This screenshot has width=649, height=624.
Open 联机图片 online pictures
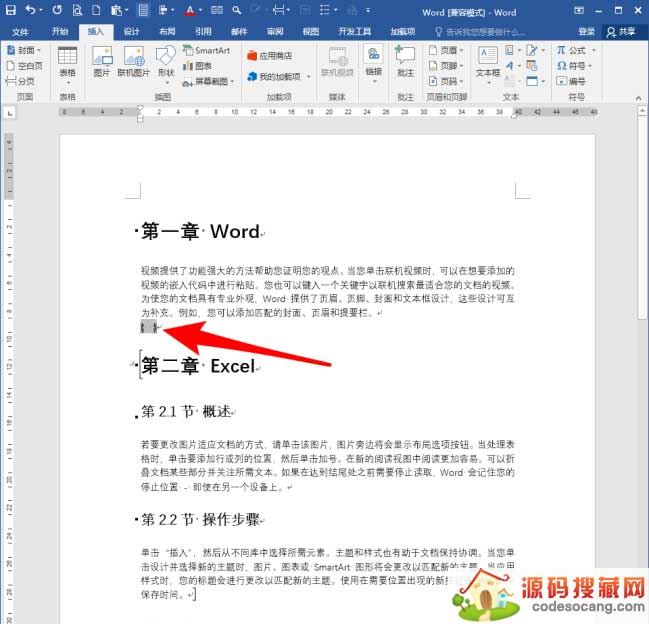(133, 60)
